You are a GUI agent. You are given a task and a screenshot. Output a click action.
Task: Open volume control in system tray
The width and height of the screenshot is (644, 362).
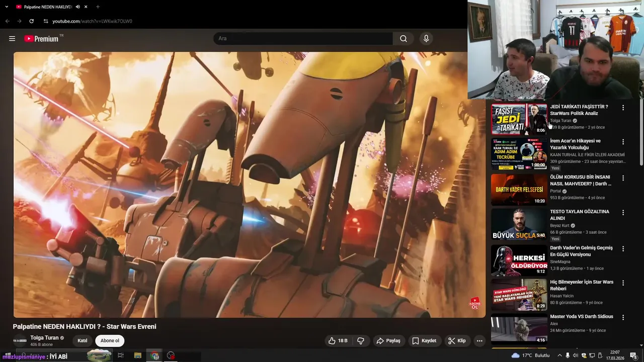coord(576,355)
